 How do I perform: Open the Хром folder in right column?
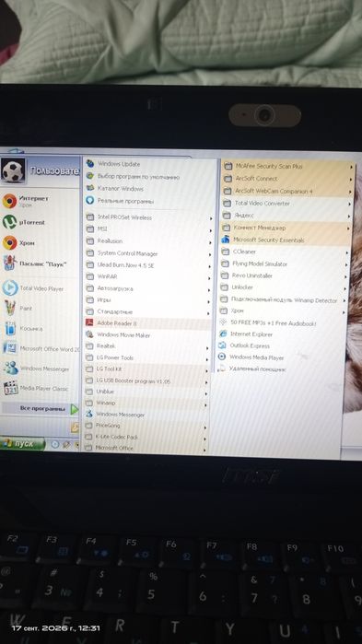click(x=283, y=311)
